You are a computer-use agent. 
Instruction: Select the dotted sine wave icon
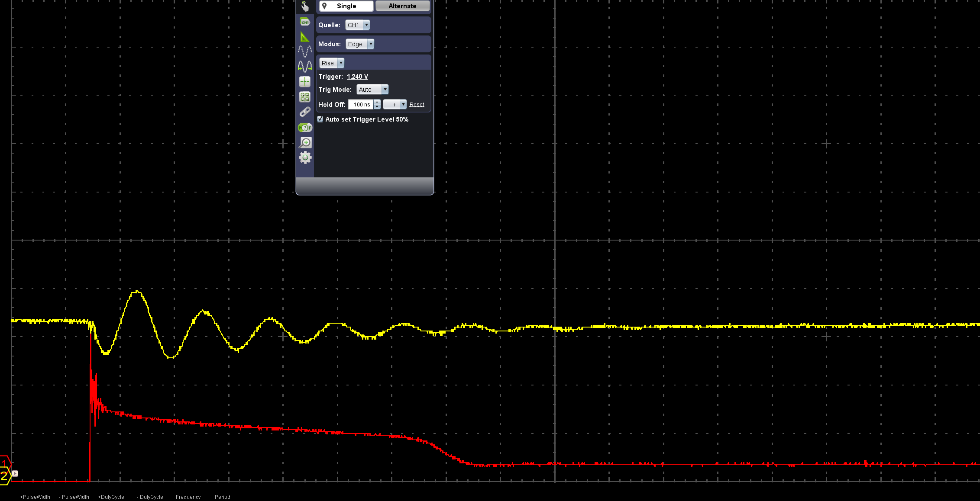(x=305, y=51)
